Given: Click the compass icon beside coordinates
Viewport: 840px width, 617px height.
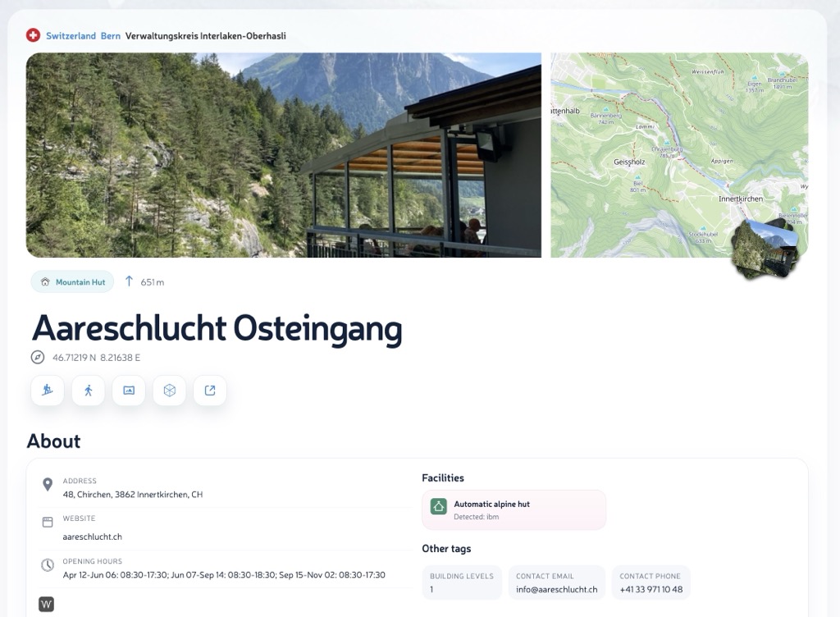Looking at the screenshot, I should [38, 357].
